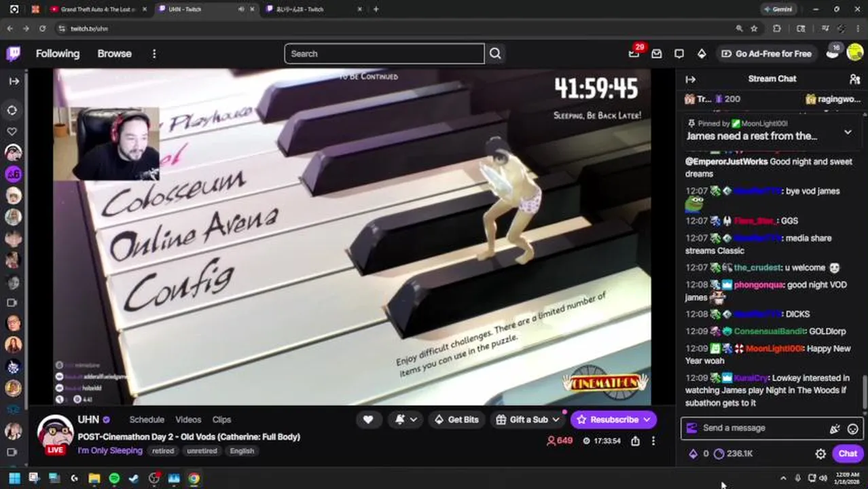Open File Explorer from taskbar
This screenshot has width=868, height=489.
[x=94, y=478]
